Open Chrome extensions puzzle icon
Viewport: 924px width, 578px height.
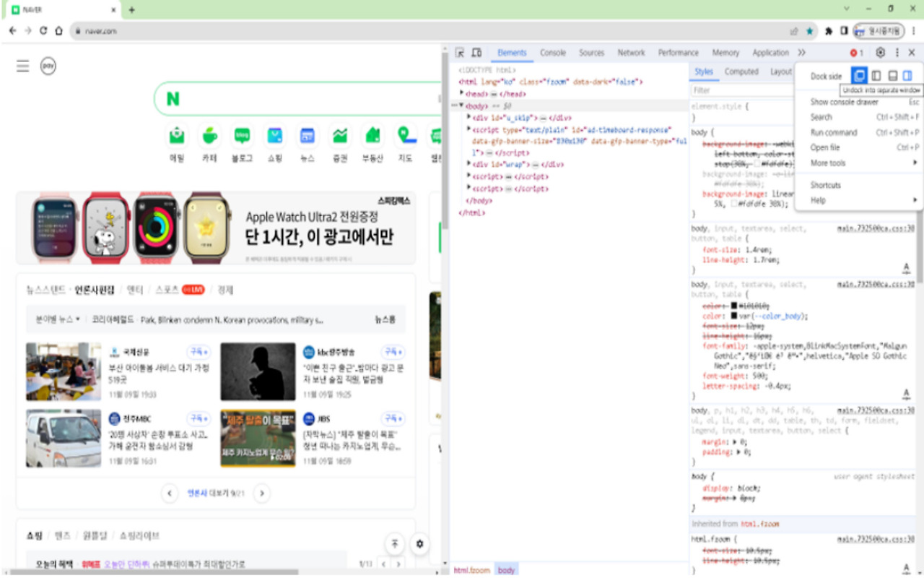(x=829, y=31)
